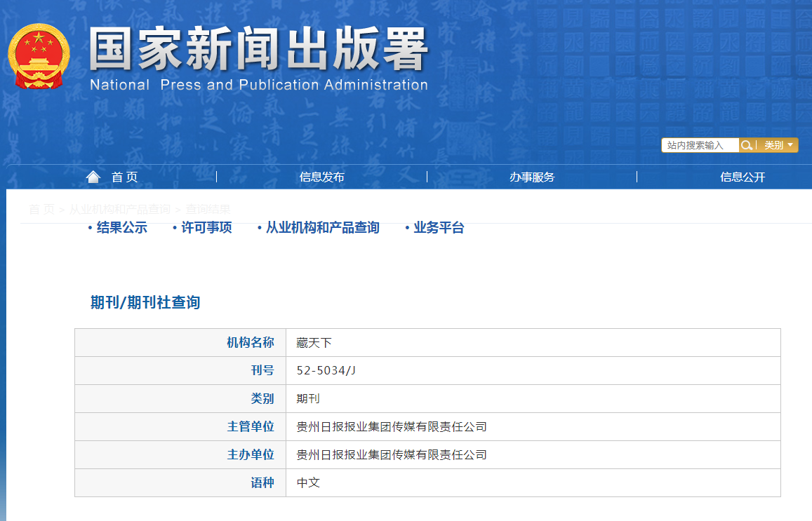Viewport: 812px width, 521px height.
Task: Go to the 业务平台 link
Action: click(439, 227)
